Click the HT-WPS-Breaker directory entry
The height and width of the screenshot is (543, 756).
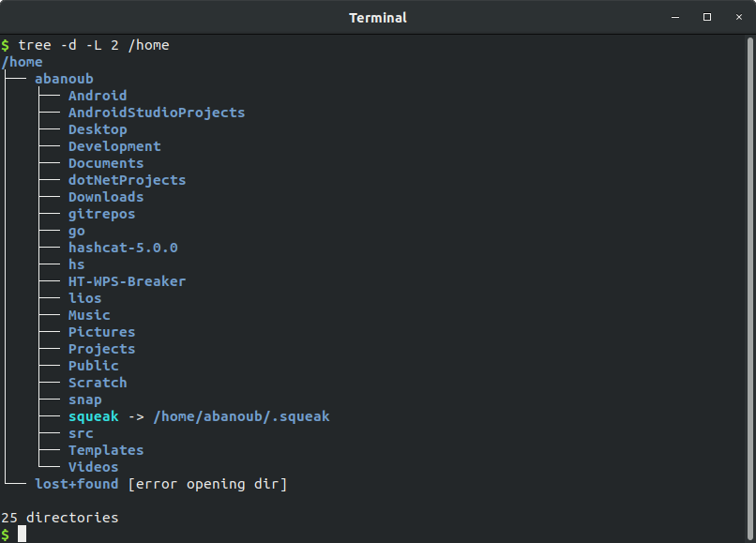pos(127,281)
